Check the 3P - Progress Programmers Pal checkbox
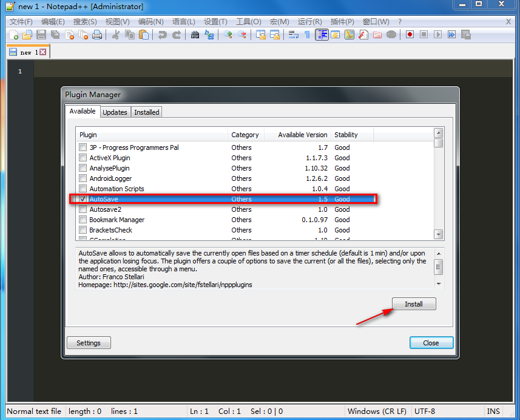The height and width of the screenshot is (420, 520). [83, 147]
